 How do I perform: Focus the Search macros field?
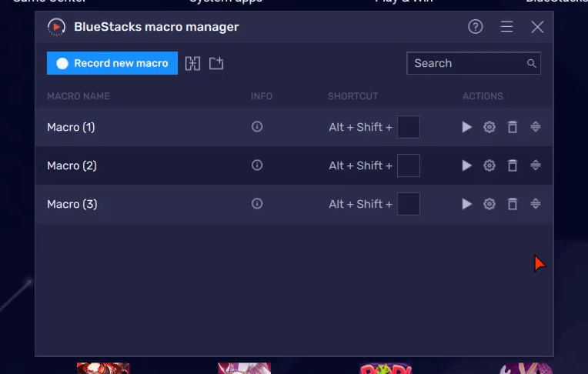coord(473,63)
